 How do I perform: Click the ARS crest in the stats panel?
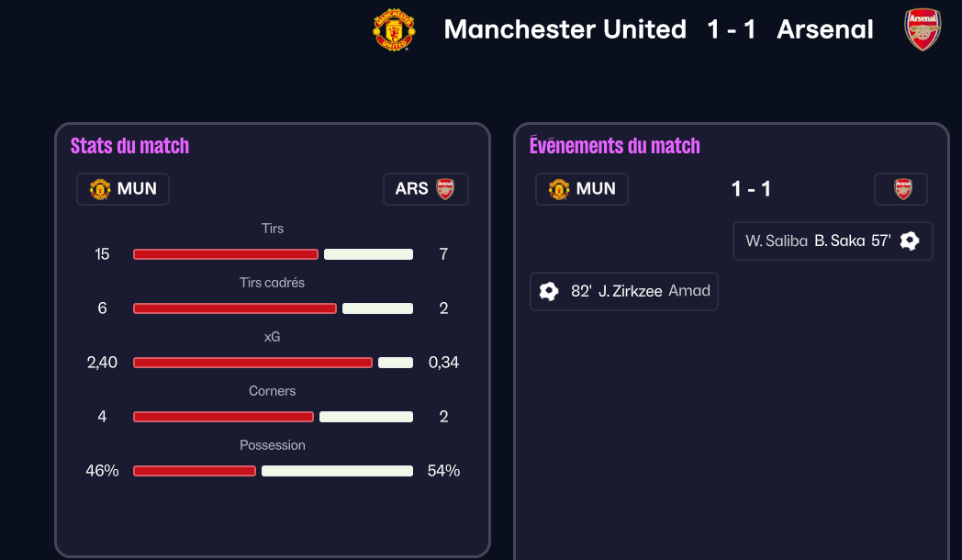click(445, 189)
